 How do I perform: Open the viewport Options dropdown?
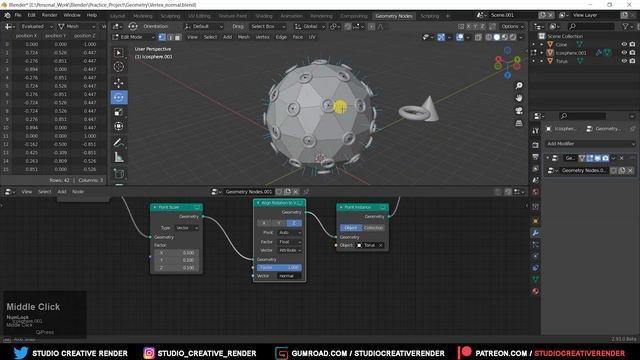512,26
